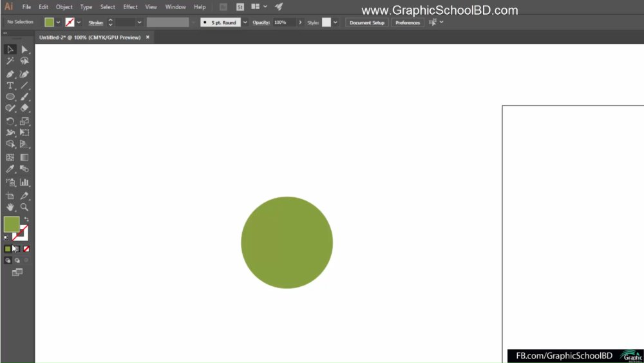Click the green Fill swatch in toolbox
This screenshot has width=644, height=363.
coord(11,224)
